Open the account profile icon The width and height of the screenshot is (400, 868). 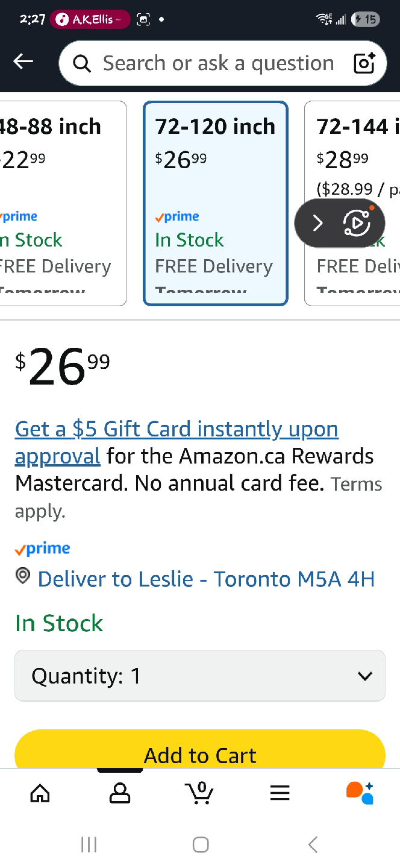[x=120, y=793]
